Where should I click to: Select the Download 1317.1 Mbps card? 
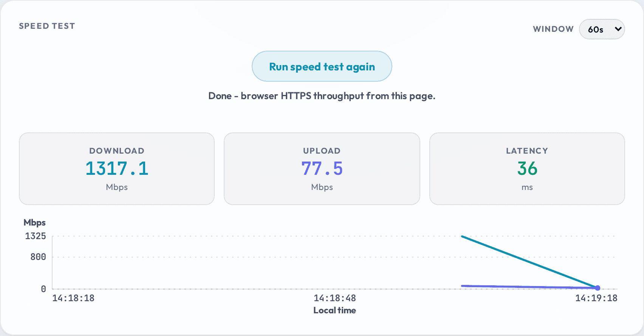point(117,168)
